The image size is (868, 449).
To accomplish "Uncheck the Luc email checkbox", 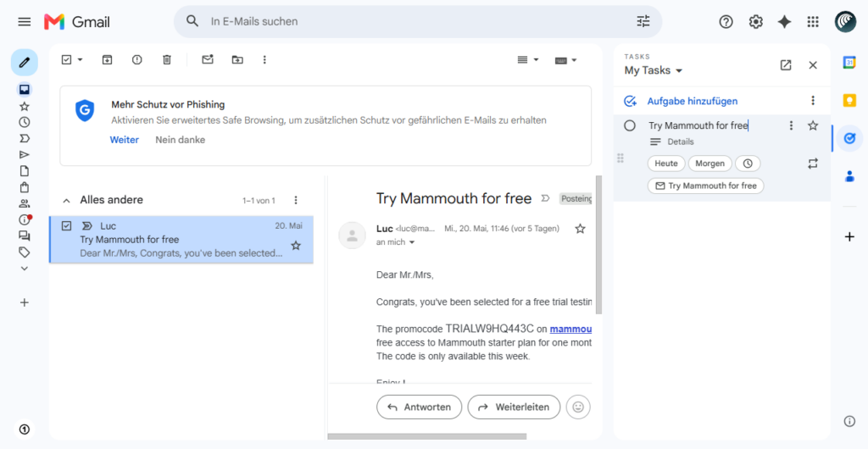I will point(66,225).
